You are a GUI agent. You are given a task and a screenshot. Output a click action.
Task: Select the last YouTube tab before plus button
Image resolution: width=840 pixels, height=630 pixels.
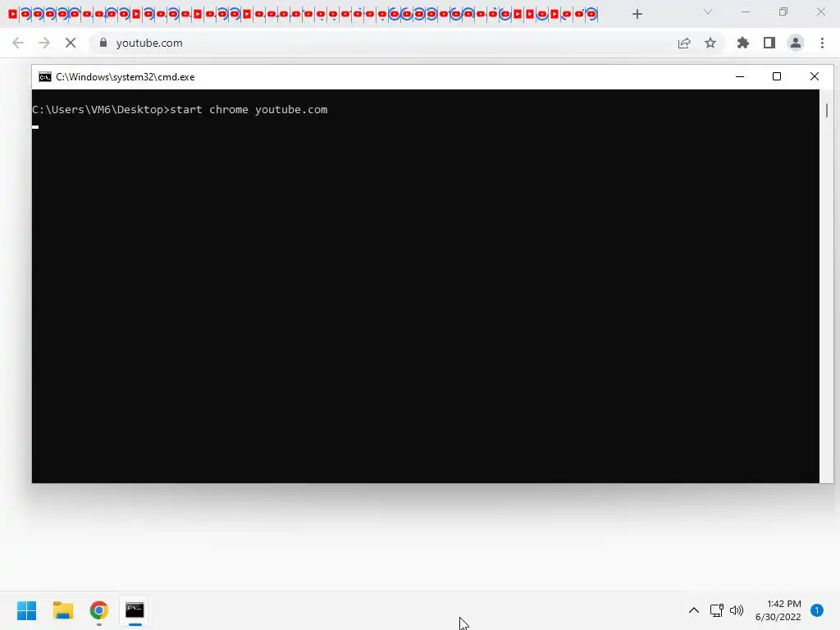pos(591,14)
